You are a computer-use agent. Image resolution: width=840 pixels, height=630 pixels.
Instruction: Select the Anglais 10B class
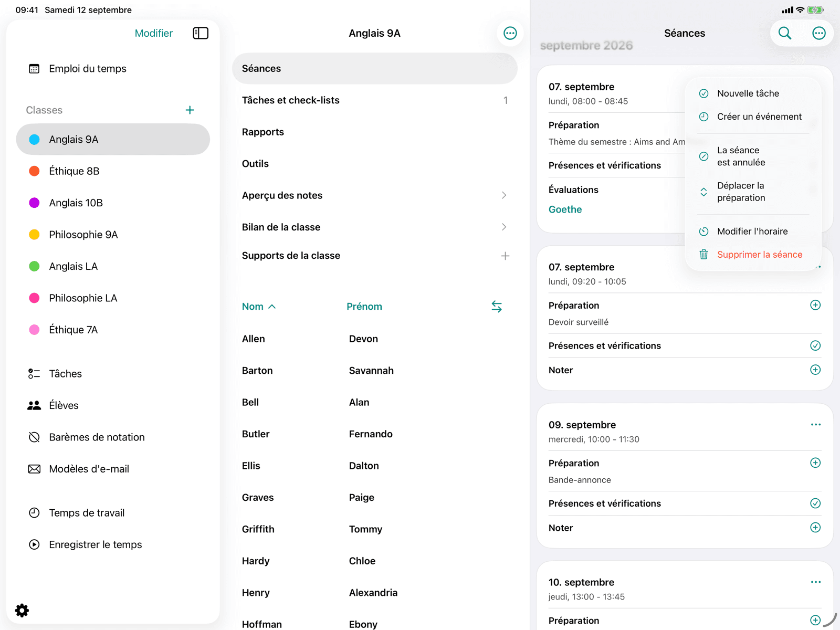click(x=113, y=203)
